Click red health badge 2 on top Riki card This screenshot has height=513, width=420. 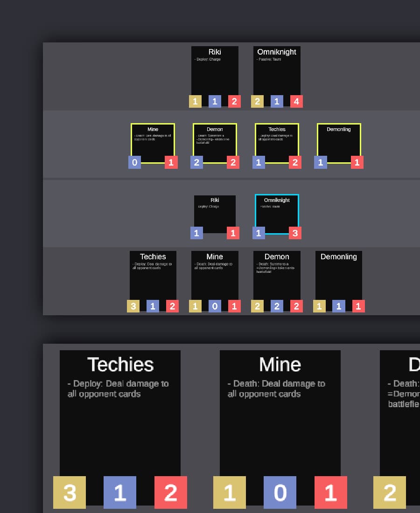pos(234,101)
